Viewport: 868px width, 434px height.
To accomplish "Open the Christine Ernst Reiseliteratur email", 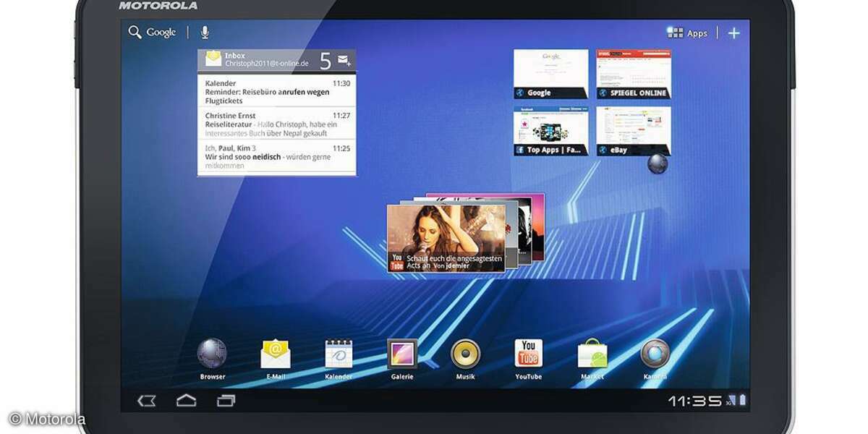I will pyautogui.click(x=277, y=124).
